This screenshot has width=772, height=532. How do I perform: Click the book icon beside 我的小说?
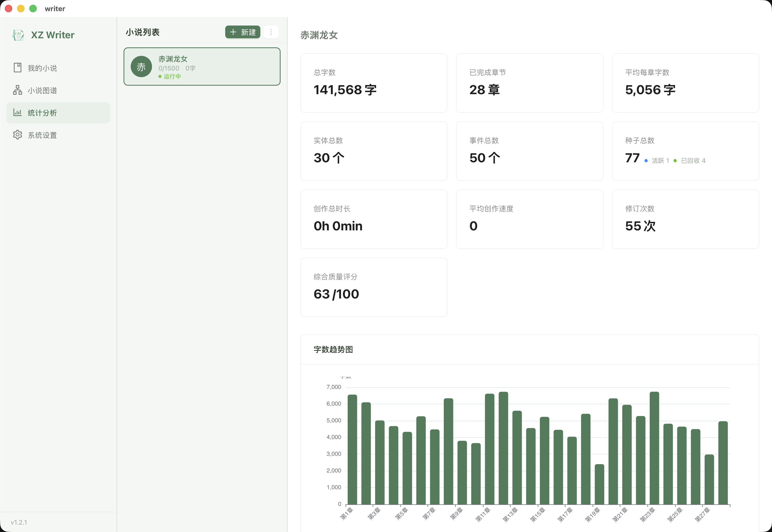click(17, 68)
